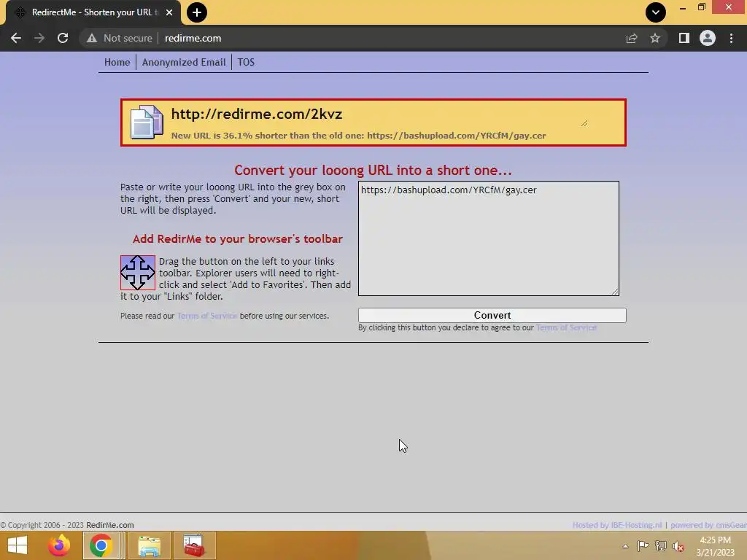The width and height of the screenshot is (747, 560).
Task: Go back using browser back arrow
Action: tap(16, 38)
